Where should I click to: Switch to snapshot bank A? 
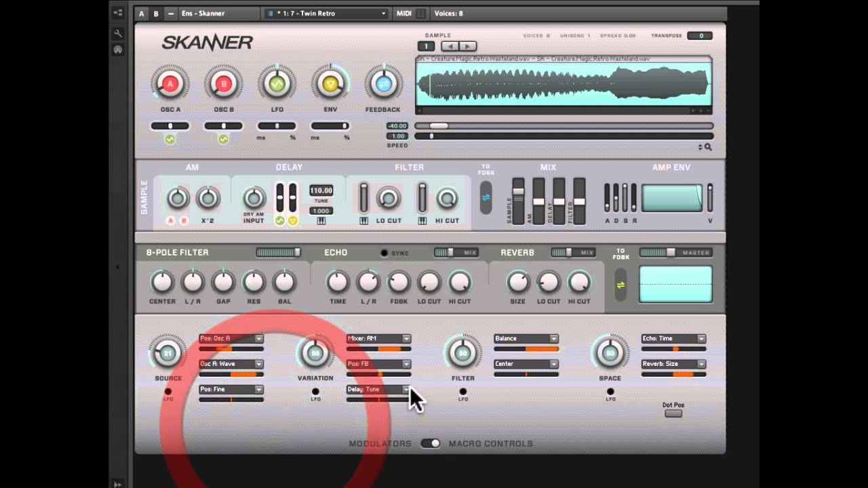pos(142,14)
